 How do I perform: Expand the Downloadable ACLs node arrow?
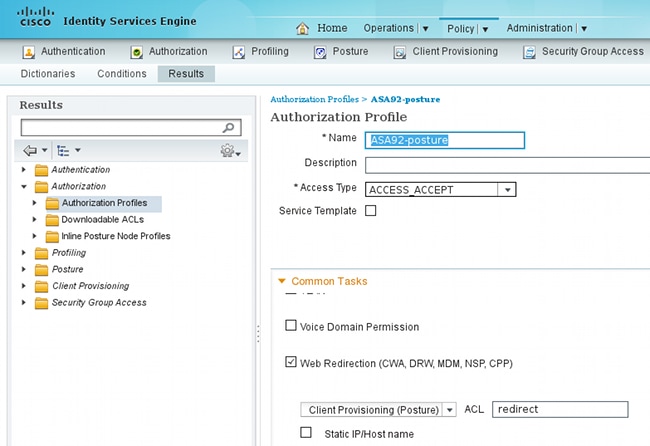pyautogui.click(x=34, y=219)
